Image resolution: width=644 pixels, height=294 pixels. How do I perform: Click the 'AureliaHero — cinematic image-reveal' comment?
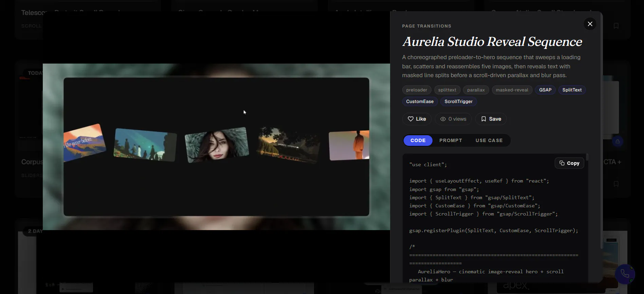486,276
